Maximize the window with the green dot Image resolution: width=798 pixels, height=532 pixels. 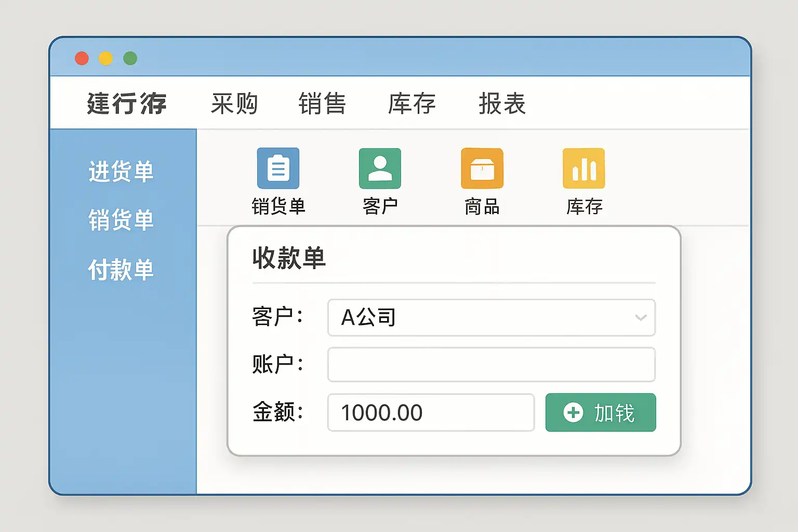tap(130, 58)
